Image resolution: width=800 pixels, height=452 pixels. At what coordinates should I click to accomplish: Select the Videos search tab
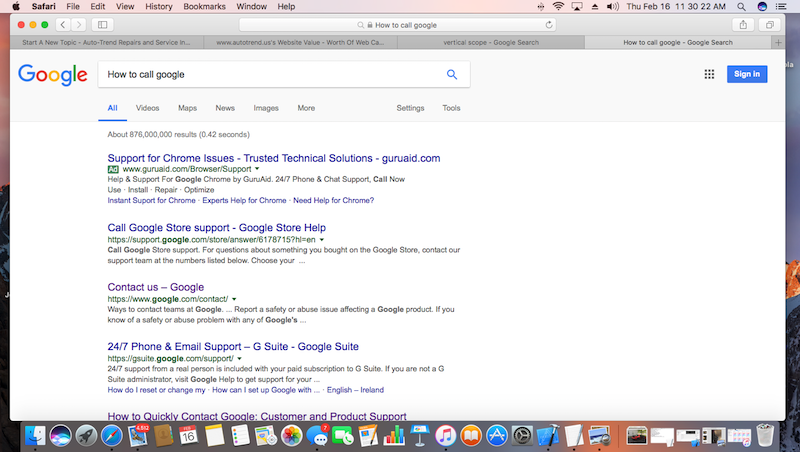147,108
